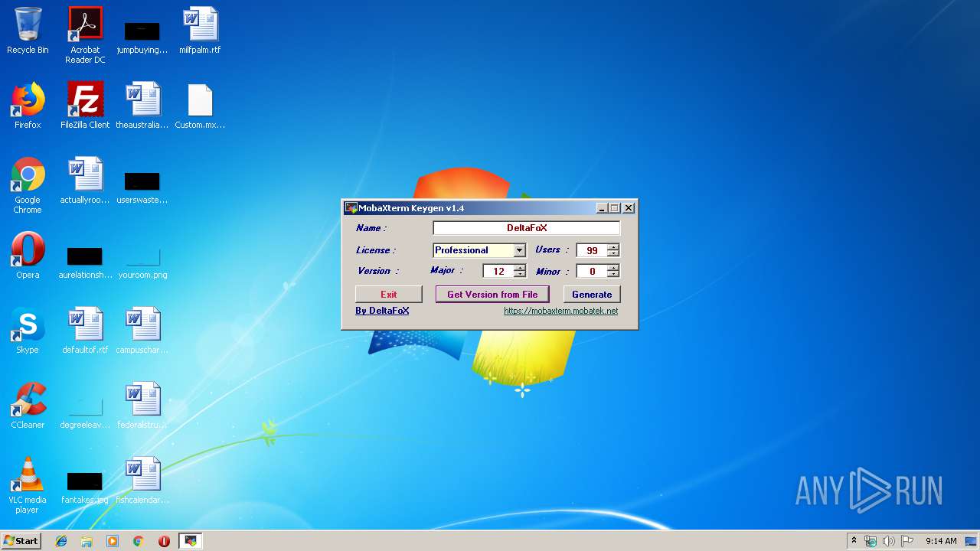Show hidden system tray icons

tap(854, 541)
